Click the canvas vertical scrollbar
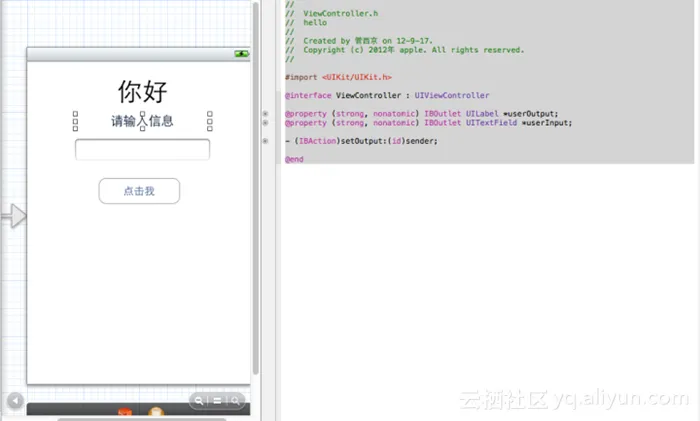This screenshot has height=421, width=700. [256, 188]
